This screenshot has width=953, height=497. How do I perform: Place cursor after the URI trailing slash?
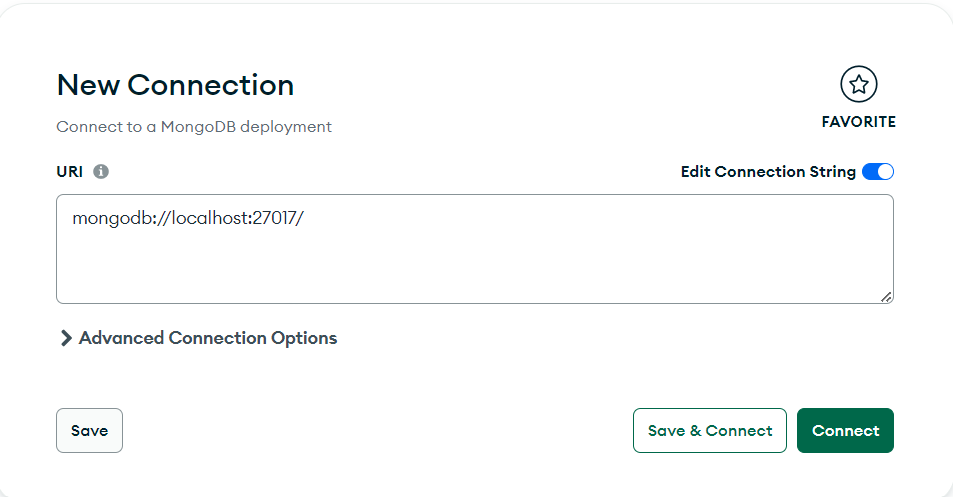(x=304, y=217)
